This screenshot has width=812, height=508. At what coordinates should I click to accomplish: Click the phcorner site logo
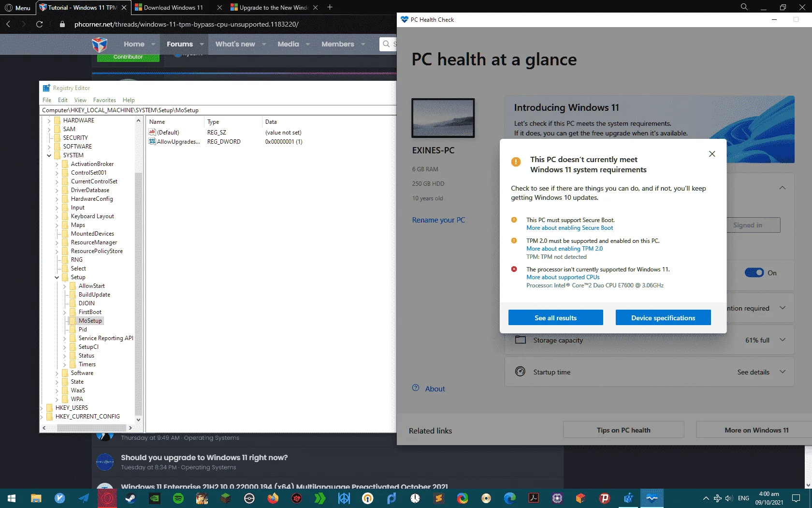[x=100, y=45]
